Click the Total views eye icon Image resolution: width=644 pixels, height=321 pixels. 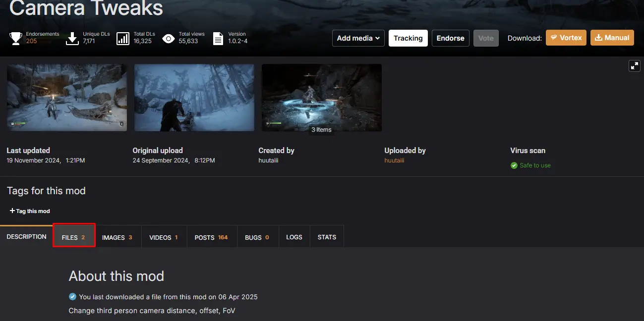click(169, 38)
